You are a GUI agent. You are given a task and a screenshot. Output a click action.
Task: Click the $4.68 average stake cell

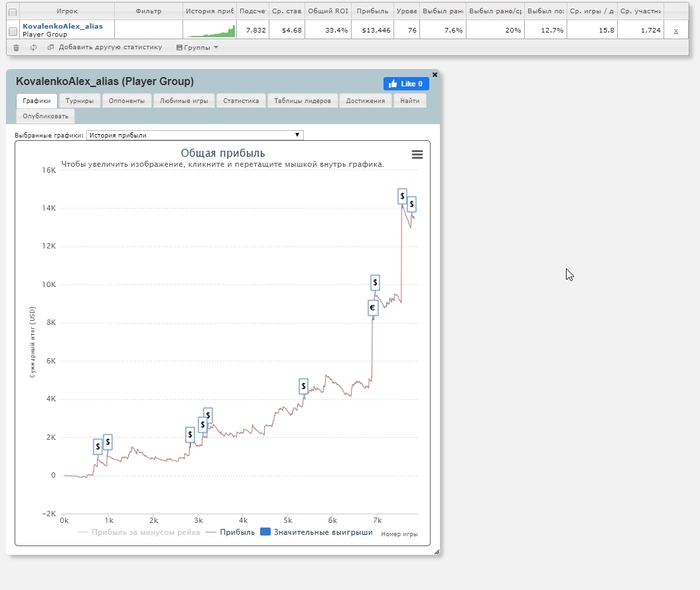point(287,30)
